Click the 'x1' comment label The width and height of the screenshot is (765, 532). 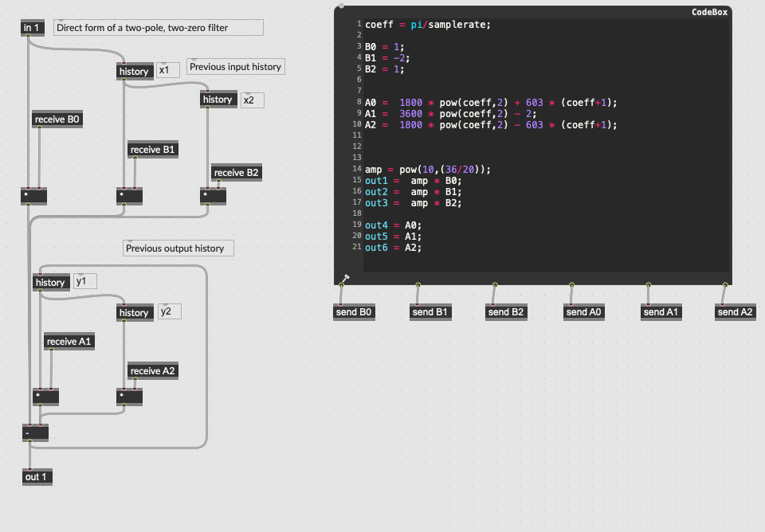coord(169,70)
